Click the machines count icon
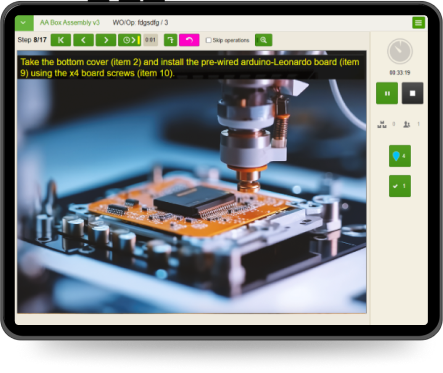443x373 pixels. point(382,124)
